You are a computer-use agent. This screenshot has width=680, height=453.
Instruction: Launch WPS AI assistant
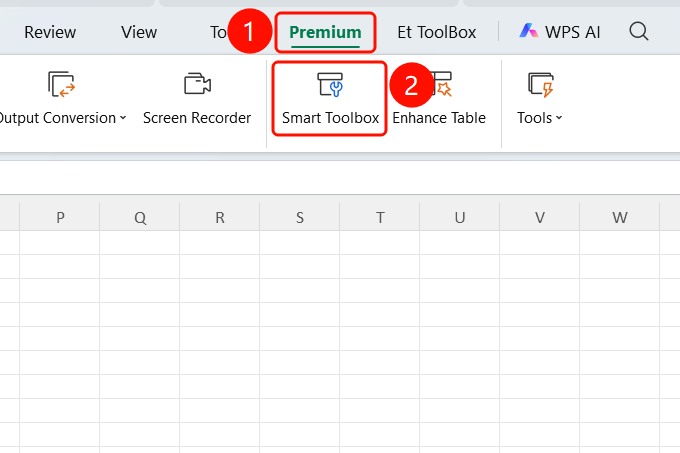559,32
